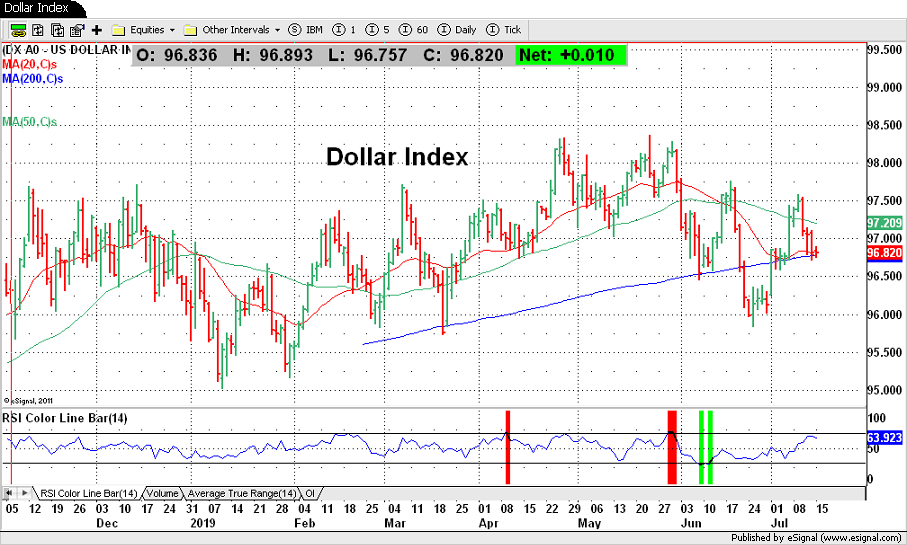907x545 pixels.
Task: Click the single-page refresh toolbar icon
Action: 38,30
